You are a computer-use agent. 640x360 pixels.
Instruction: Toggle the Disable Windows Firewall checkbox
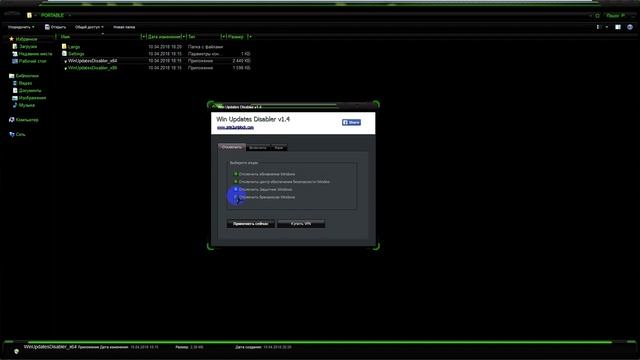coord(236,197)
